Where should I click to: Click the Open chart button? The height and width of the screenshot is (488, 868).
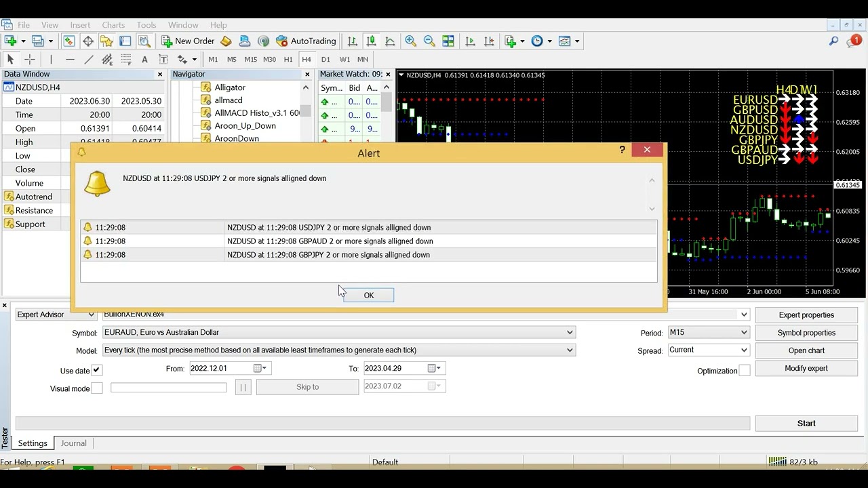(x=806, y=350)
